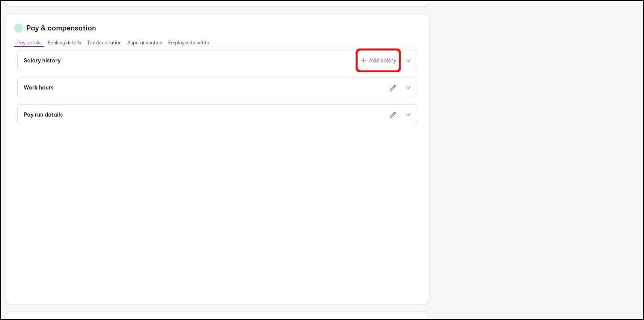644x320 pixels.
Task: Click the pencil edit icon for Work hours
Action: 393,88
